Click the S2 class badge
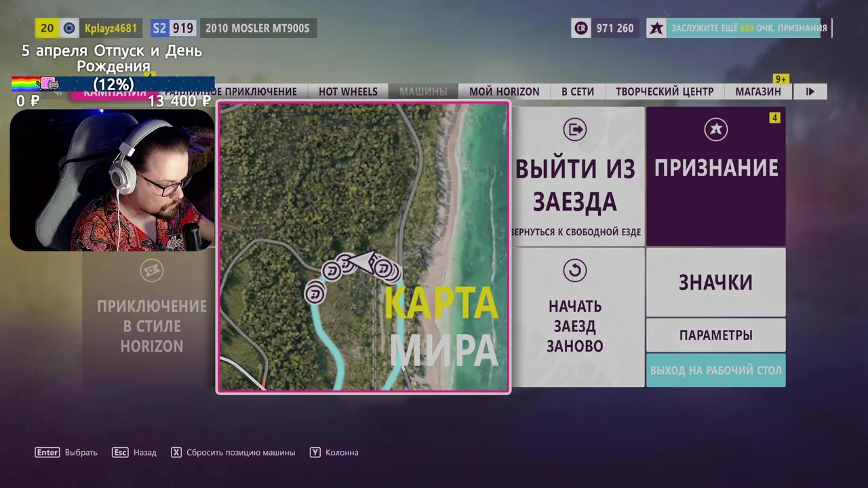This screenshot has width=868, height=488. coord(159,28)
